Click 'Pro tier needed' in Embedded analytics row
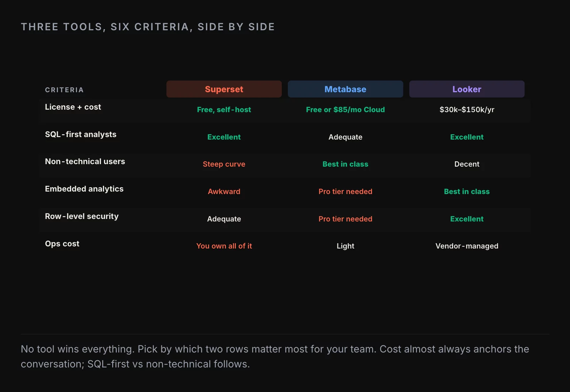Screen dimensions: 570x392 click(345, 192)
